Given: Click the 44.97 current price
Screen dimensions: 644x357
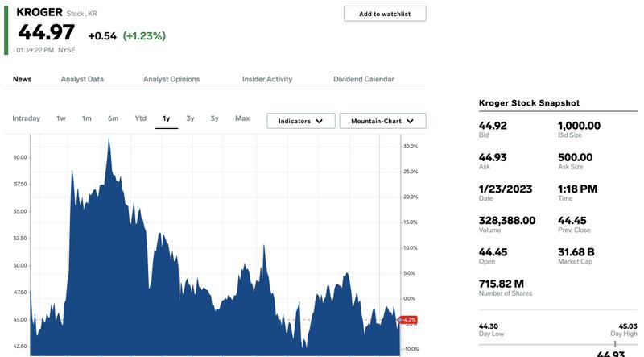Looking at the screenshot, I should (x=47, y=32).
